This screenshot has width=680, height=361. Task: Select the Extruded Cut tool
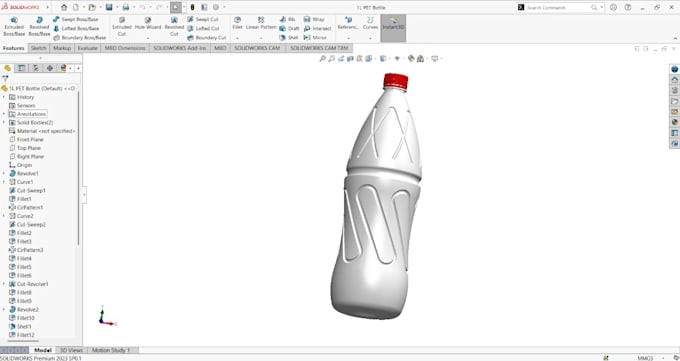click(x=122, y=26)
